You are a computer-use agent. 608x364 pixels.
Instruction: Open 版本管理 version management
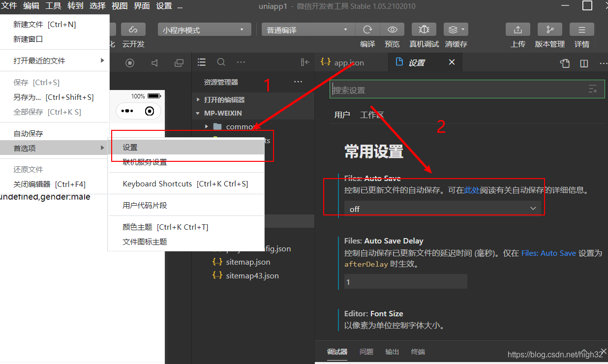pyautogui.click(x=550, y=29)
